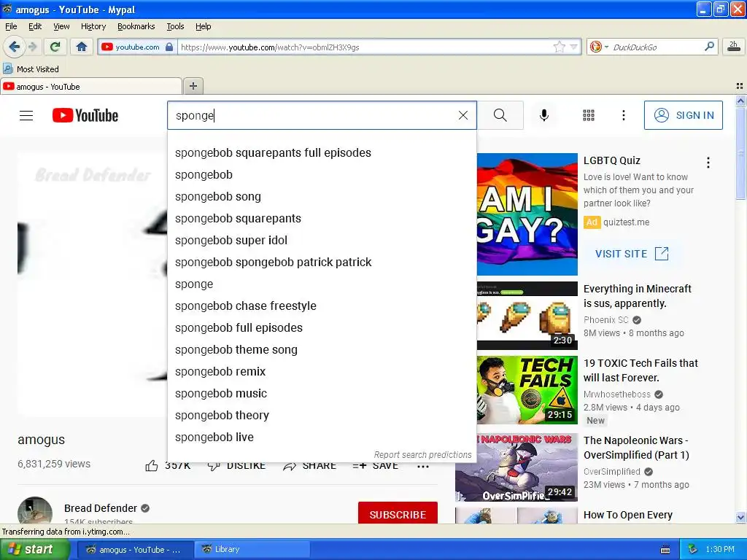This screenshot has width=747, height=560.
Task: Open the browser home page icon
Action: (82, 47)
